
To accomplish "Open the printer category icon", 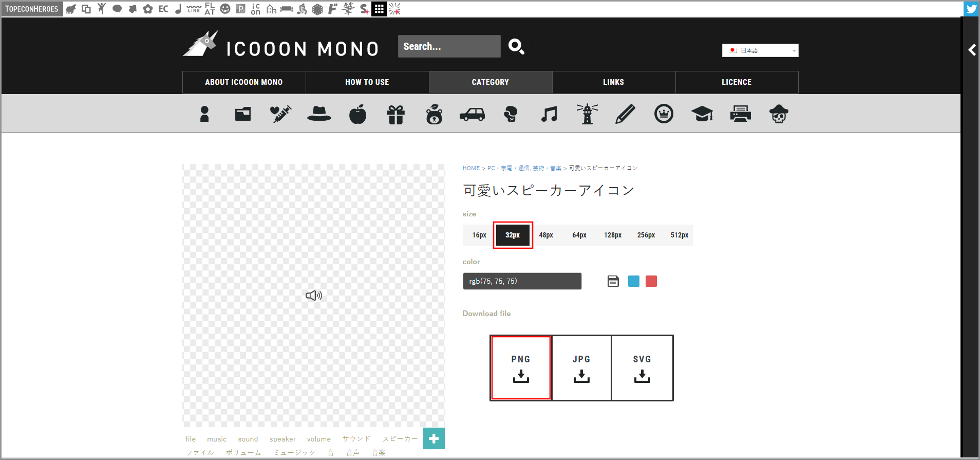I will tap(741, 114).
